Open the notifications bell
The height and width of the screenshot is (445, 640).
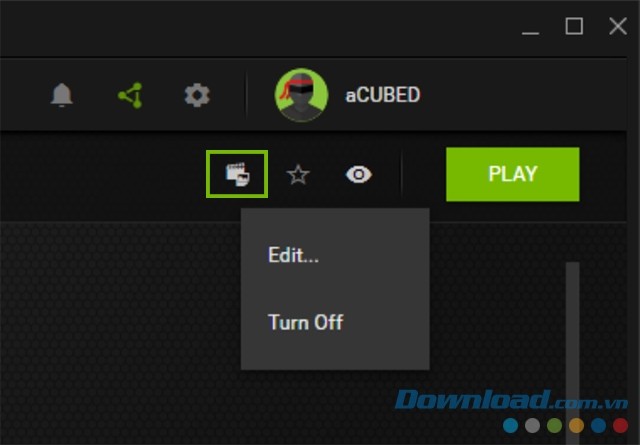[x=62, y=95]
